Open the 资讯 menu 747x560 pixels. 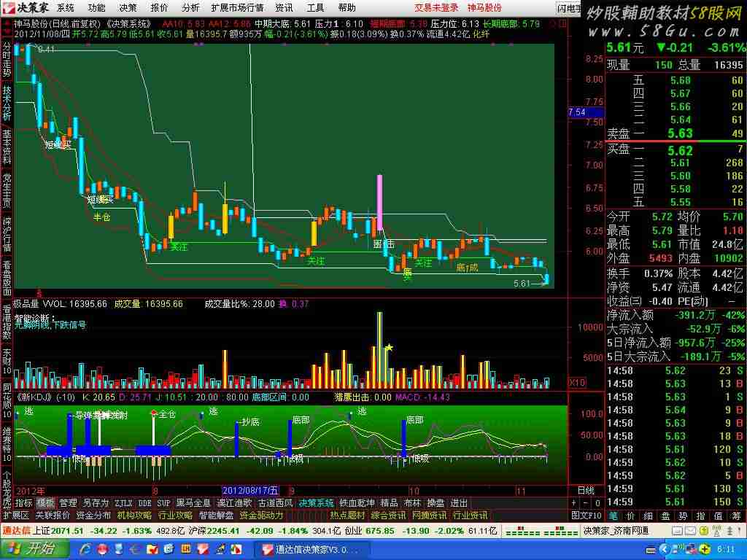tap(285, 7)
